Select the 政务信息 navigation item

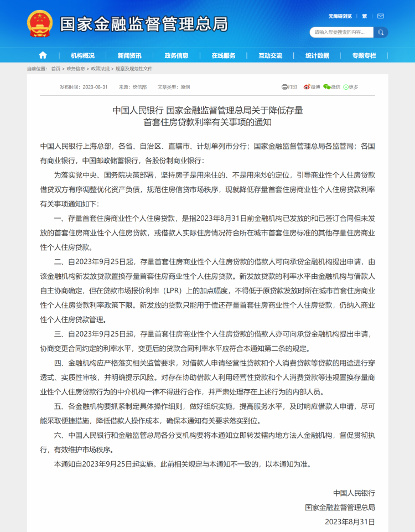coord(177,55)
